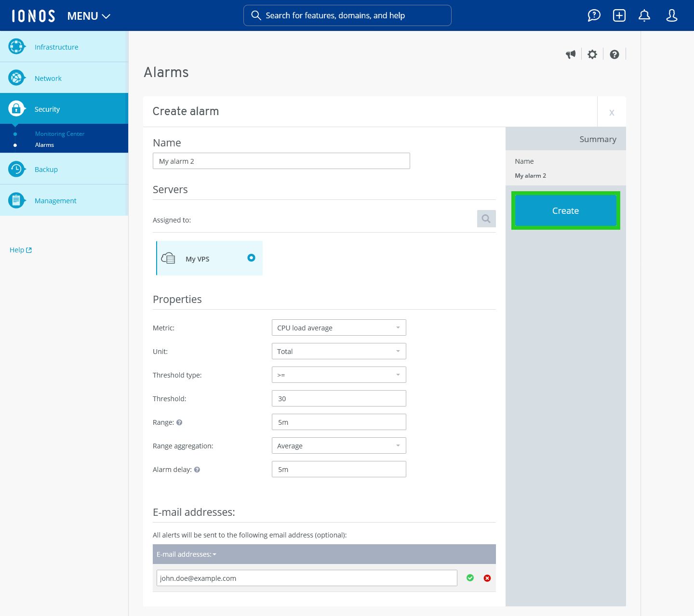
Task: Click the create new plus icon
Action: coord(619,15)
